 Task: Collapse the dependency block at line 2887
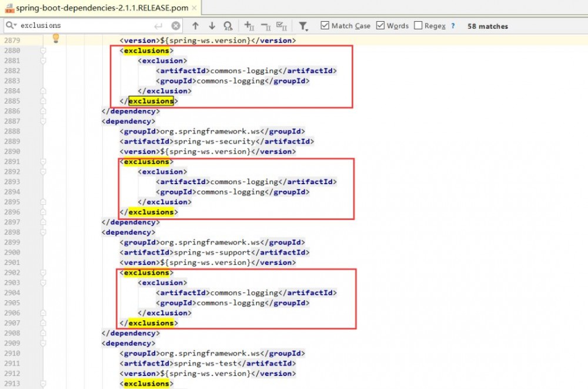[x=43, y=121]
